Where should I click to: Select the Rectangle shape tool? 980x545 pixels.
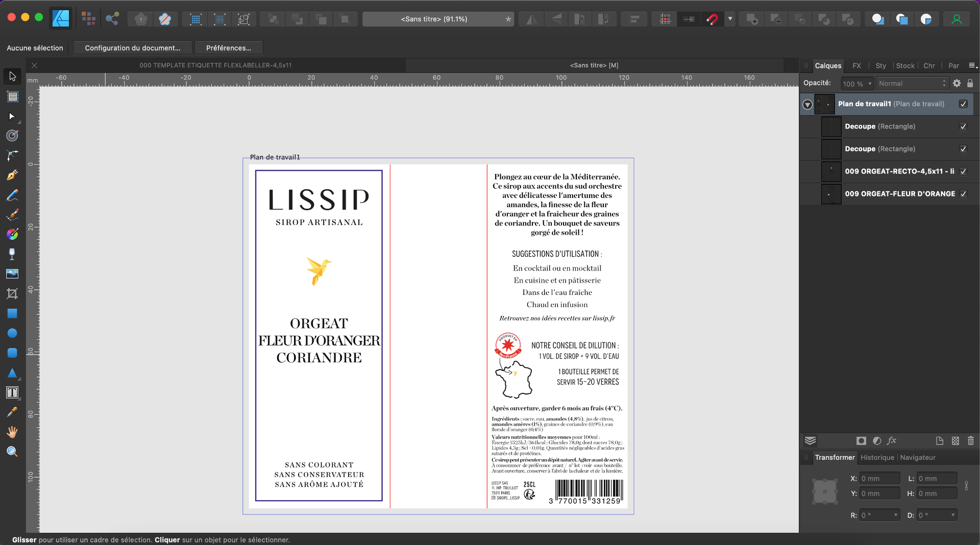pyautogui.click(x=12, y=293)
